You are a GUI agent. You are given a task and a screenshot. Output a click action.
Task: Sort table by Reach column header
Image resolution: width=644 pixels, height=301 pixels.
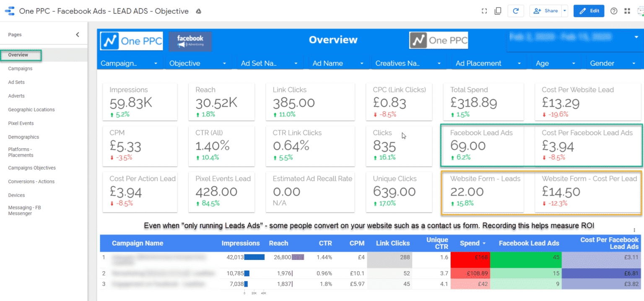pos(278,243)
